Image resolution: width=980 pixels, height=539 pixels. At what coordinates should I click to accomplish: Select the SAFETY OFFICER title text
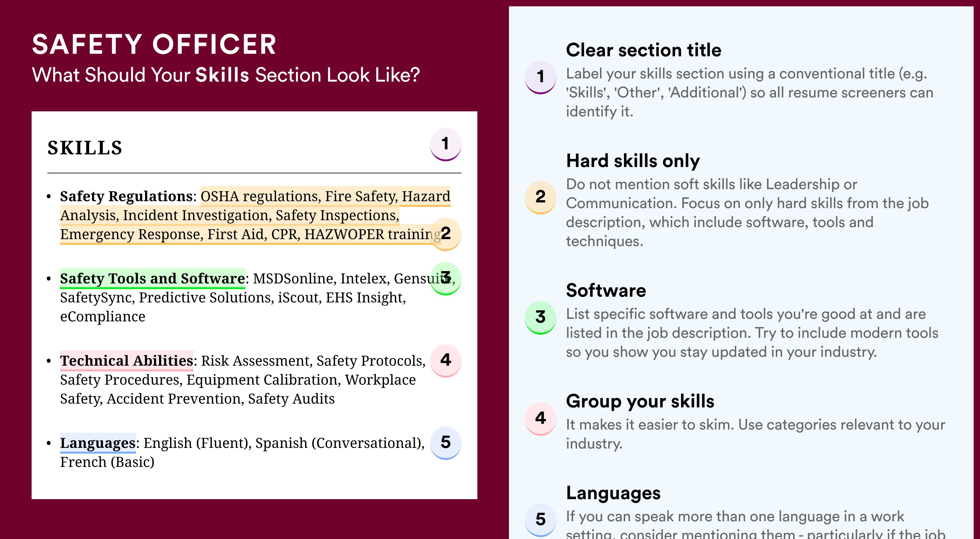tap(154, 44)
